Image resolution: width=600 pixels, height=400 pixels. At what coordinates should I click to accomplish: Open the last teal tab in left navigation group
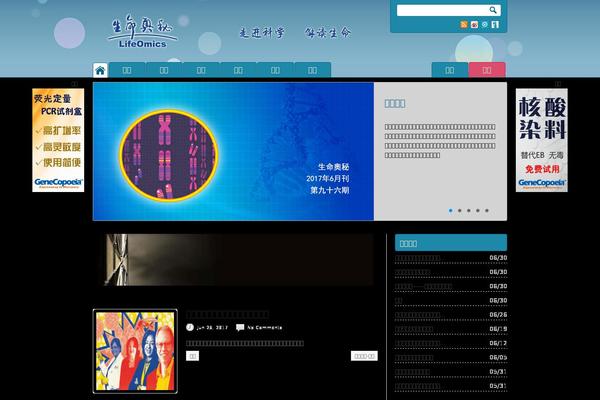pos(312,70)
